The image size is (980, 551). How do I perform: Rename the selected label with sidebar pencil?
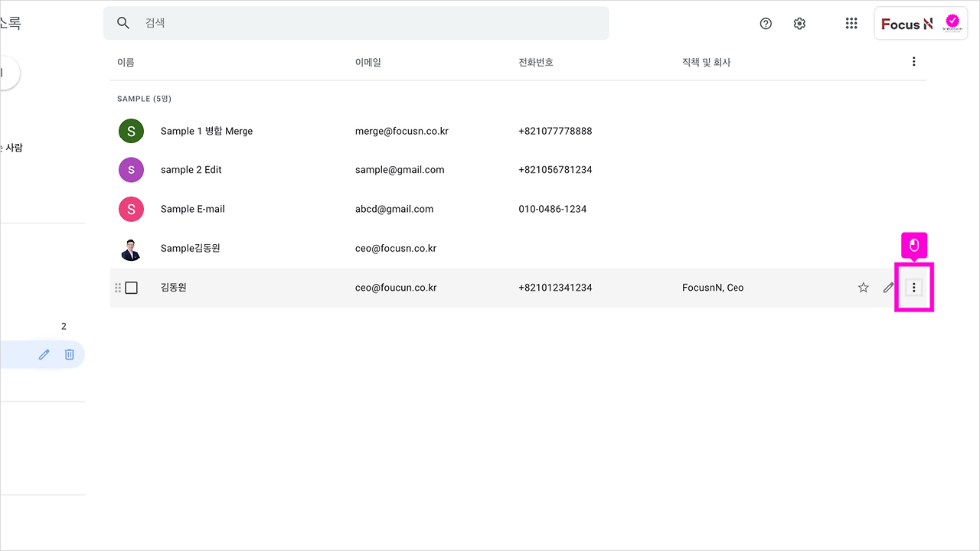pyautogui.click(x=44, y=354)
